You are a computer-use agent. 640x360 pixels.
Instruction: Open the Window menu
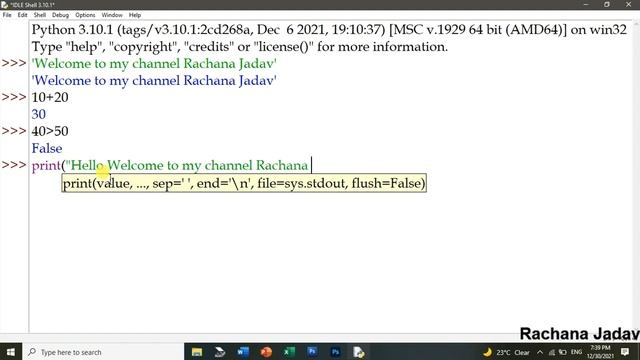point(112,15)
